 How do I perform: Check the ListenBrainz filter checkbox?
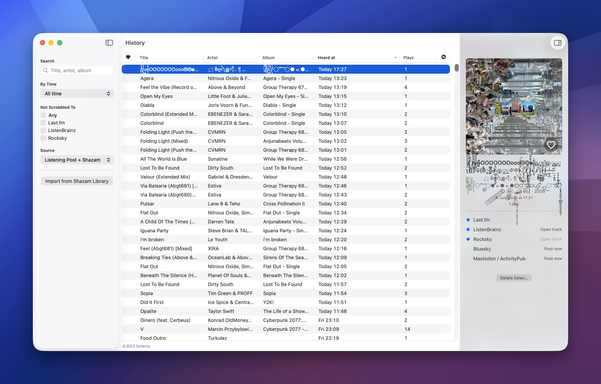pos(43,130)
